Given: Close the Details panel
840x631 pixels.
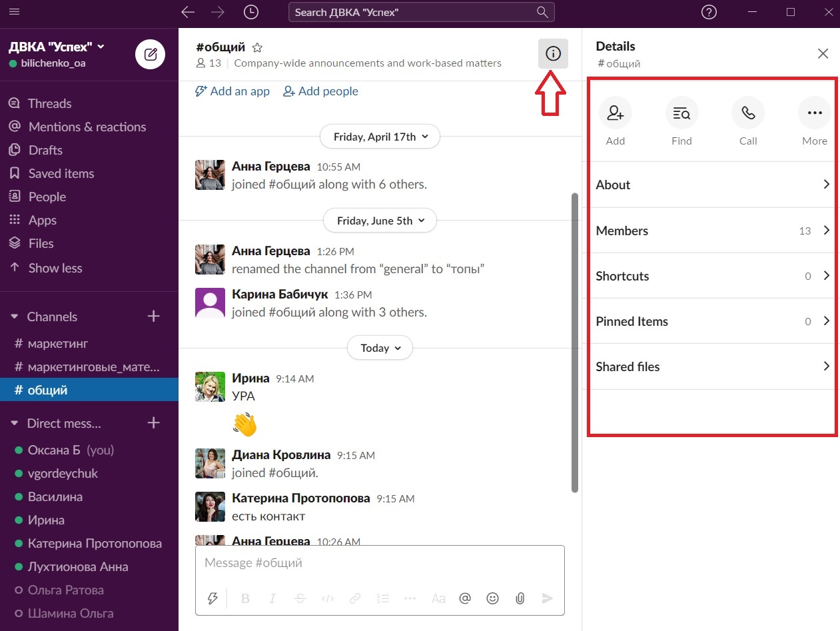Looking at the screenshot, I should pos(823,54).
